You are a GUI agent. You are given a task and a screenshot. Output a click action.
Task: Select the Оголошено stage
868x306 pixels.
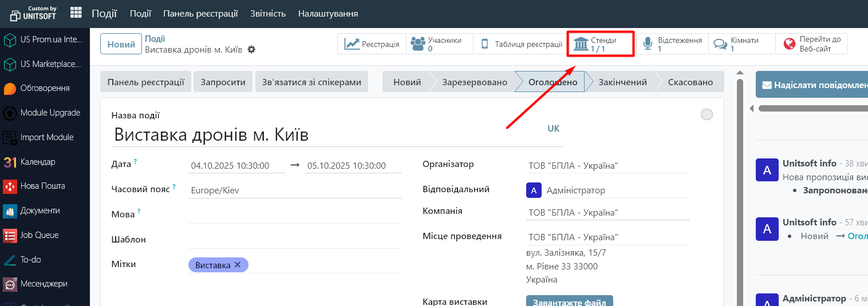553,82
